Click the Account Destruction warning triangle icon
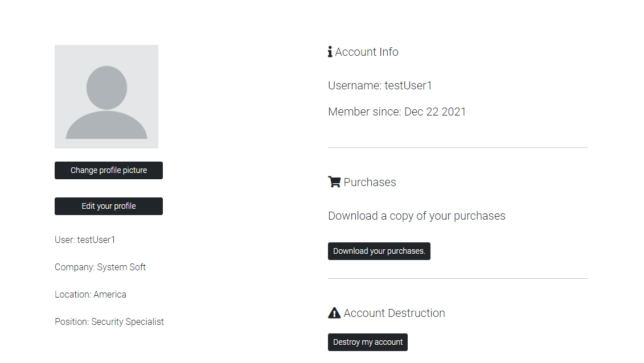This screenshot has width=644, height=363. click(334, 313)
